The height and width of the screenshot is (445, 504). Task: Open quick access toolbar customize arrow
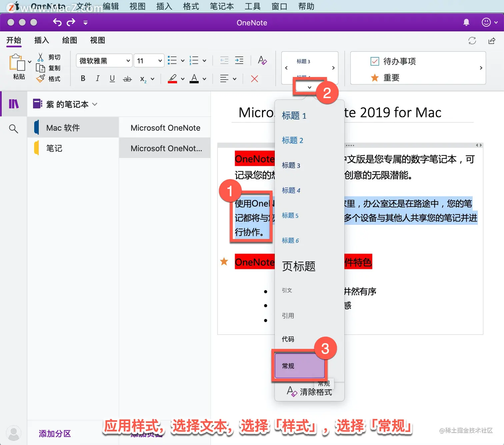pyautogui.click(x=85, y=23)
